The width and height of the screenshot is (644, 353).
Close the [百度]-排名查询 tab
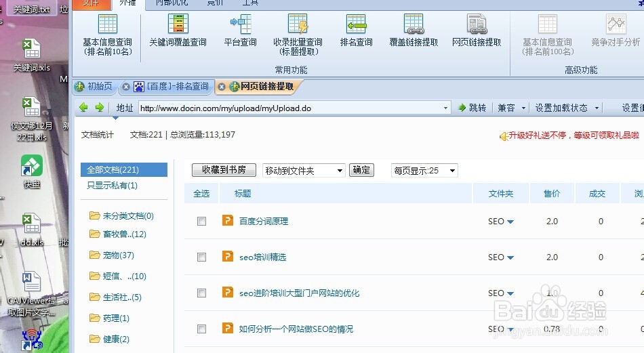pyautogui.click(x=126, y=87)
